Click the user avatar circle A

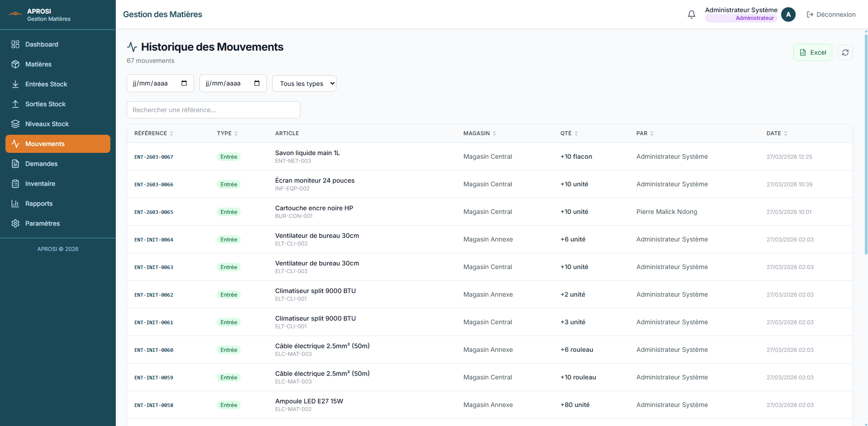[788, 14]
